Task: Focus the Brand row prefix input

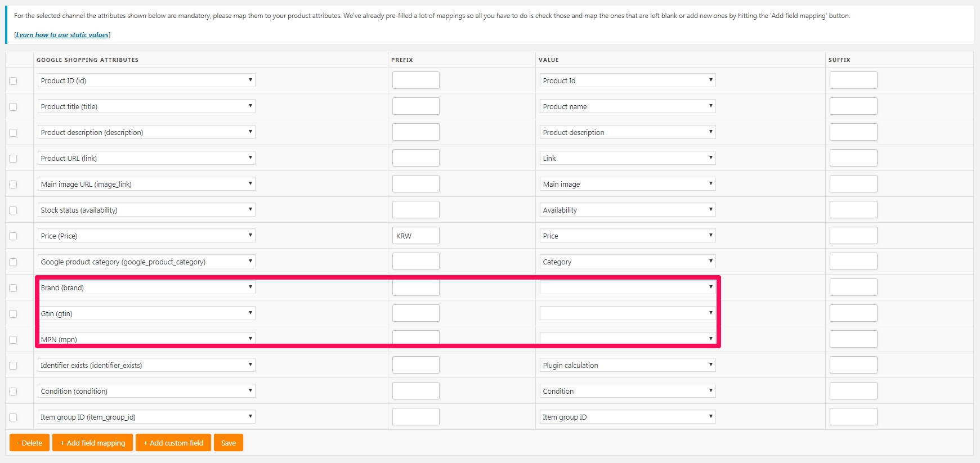Action: 415,288
